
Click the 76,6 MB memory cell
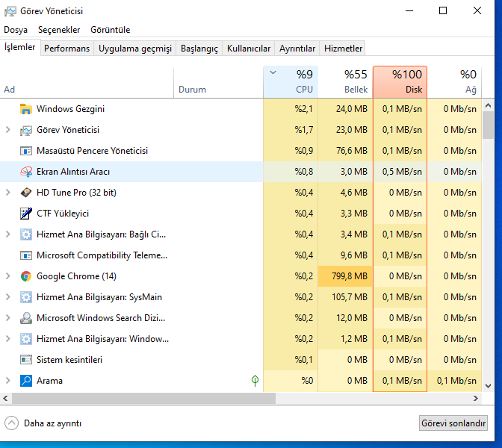pyautogui.click(x=345, y=151)
